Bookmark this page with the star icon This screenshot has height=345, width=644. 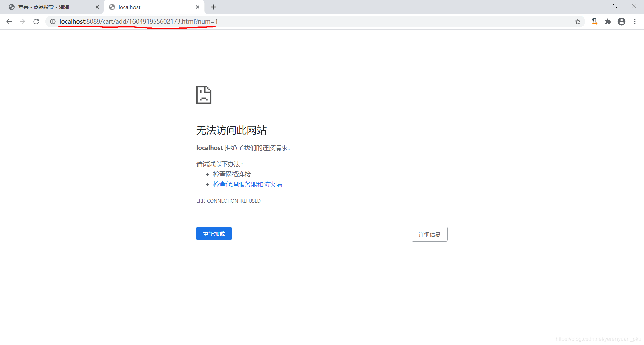click(578, 22)
